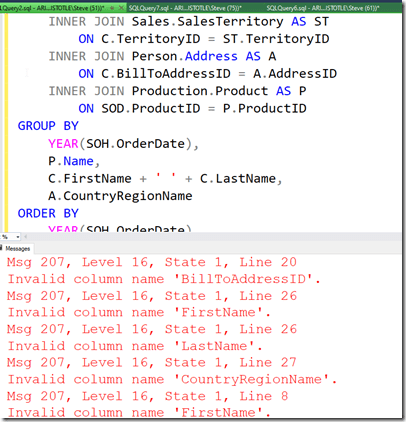
Task: Click the error 'Invalid column name BillToAddressID'
Action: point(164,279)
